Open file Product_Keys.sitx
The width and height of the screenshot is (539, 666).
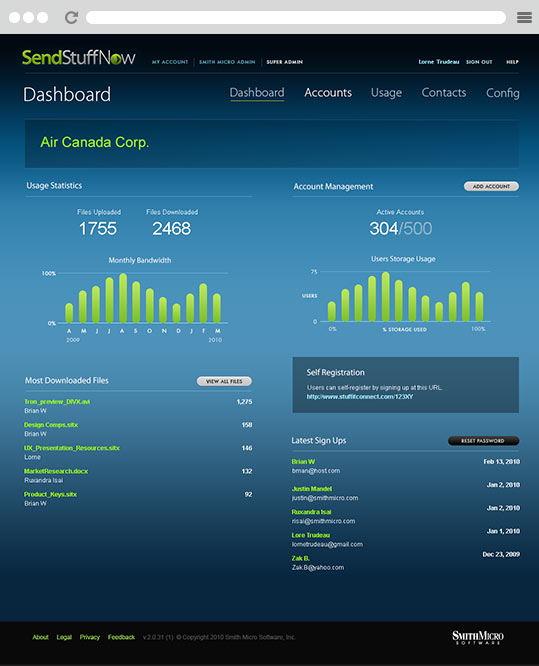[51, 494]
